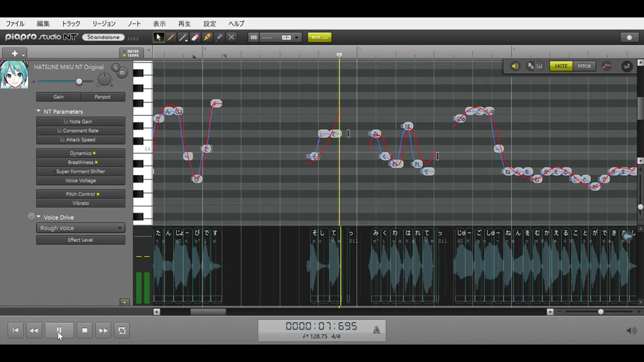The height and width of the screenshot is (362, 644).
Task: Click Hatsune Miku voicebank avatar
Action: coord(13,74)
